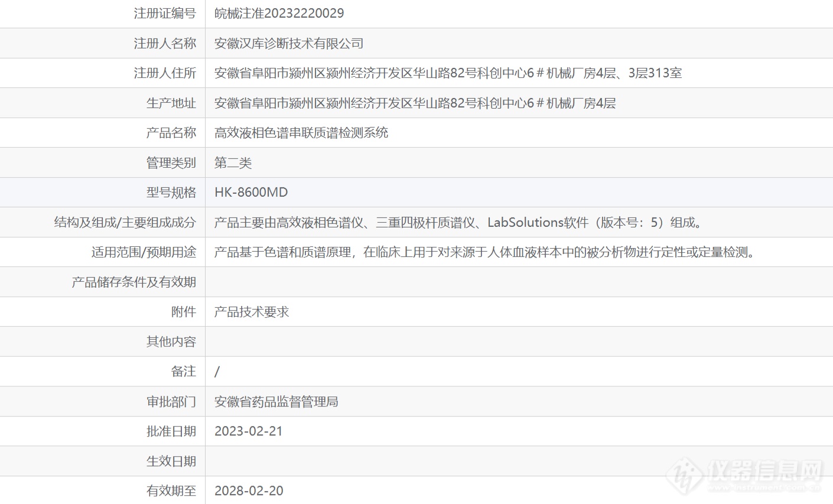The height and width of the screenshot is (504, 833).
Task: Click the product name 高效液相色谱串联质谱检测系统
Action: tap(301, 132)
